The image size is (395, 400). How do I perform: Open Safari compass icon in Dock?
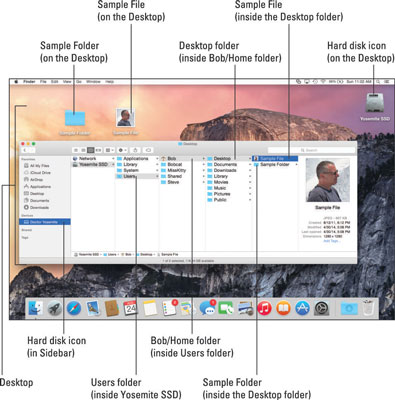pyautogui.click(x=74, y=308)
